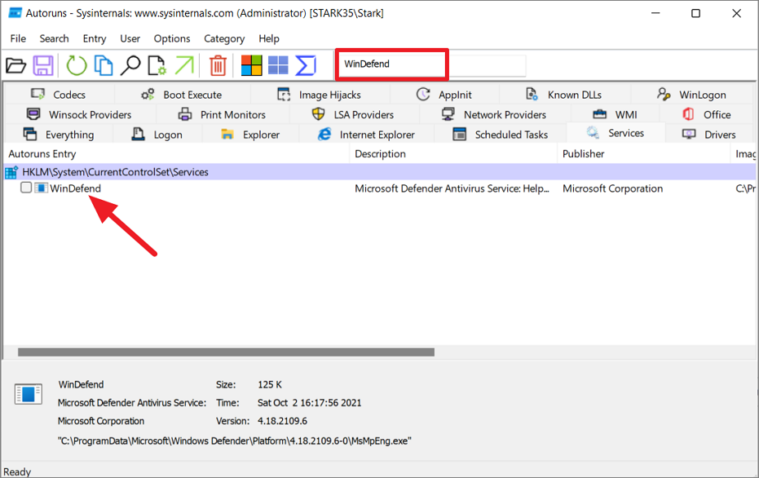The width and height of the screenshot is (759, 478).
Task: Uncheck the WinDefend entry checkbox
Action: click(x=26, y=187)
